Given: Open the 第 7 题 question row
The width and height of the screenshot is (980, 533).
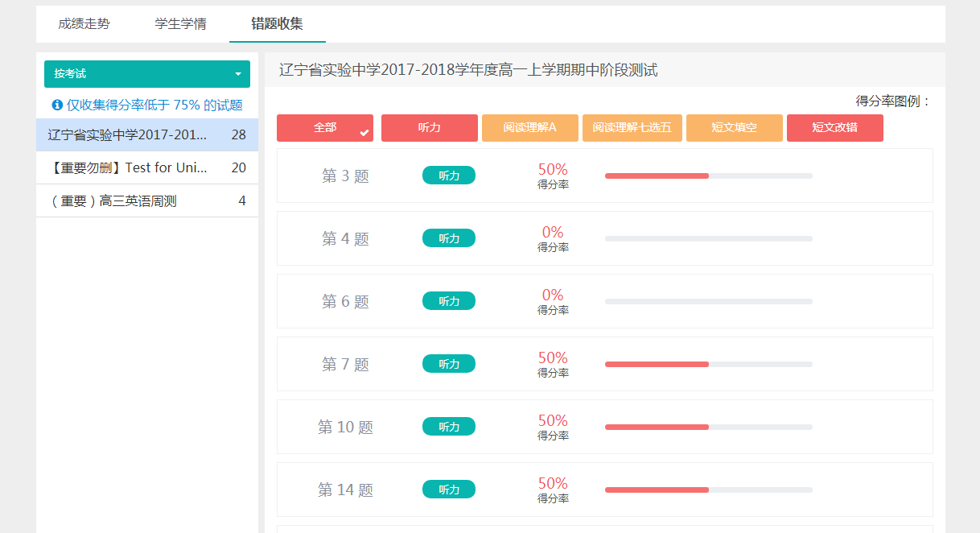Looking at the screenshot, I should [605, 364].
